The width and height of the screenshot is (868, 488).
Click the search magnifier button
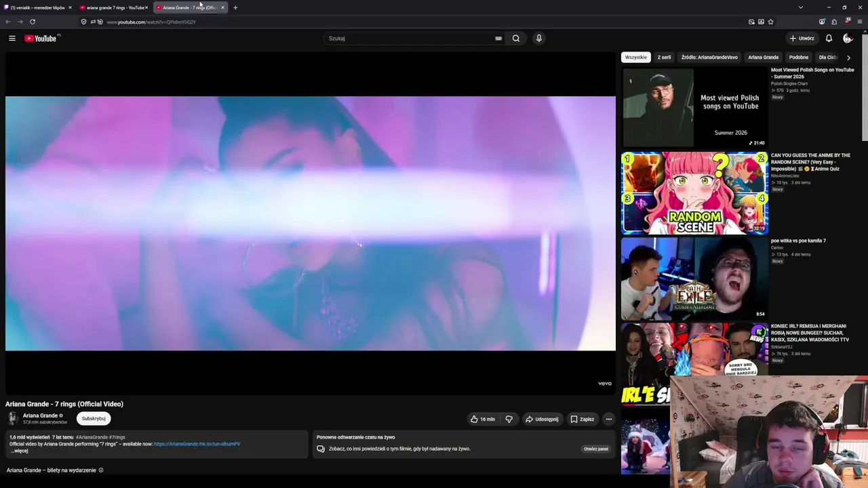pos(516,39)
